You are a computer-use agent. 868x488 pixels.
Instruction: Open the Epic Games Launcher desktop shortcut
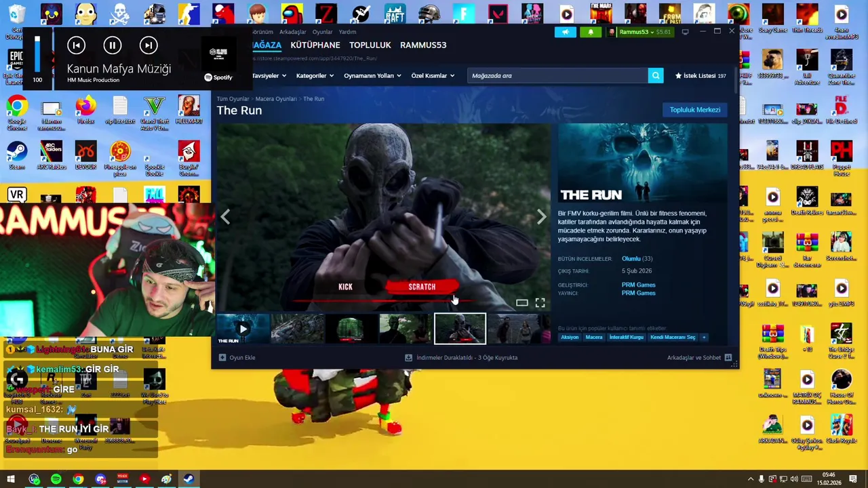click(x=14, y=66)
